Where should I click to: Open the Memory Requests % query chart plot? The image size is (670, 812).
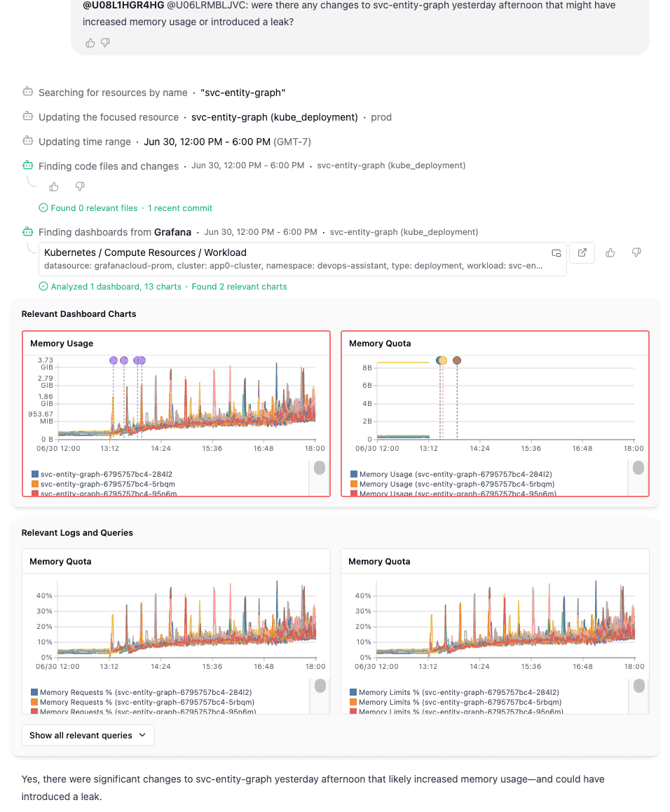click(x=186, y=619)
